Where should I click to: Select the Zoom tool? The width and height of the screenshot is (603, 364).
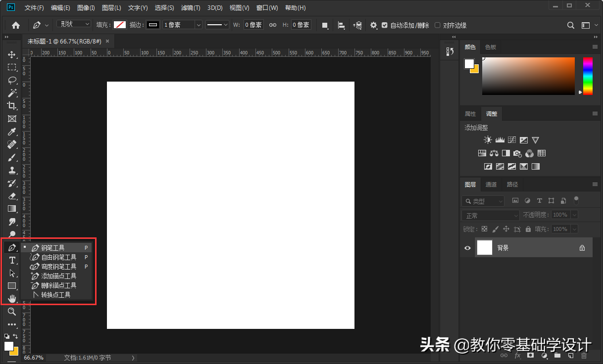coord(12,312)
